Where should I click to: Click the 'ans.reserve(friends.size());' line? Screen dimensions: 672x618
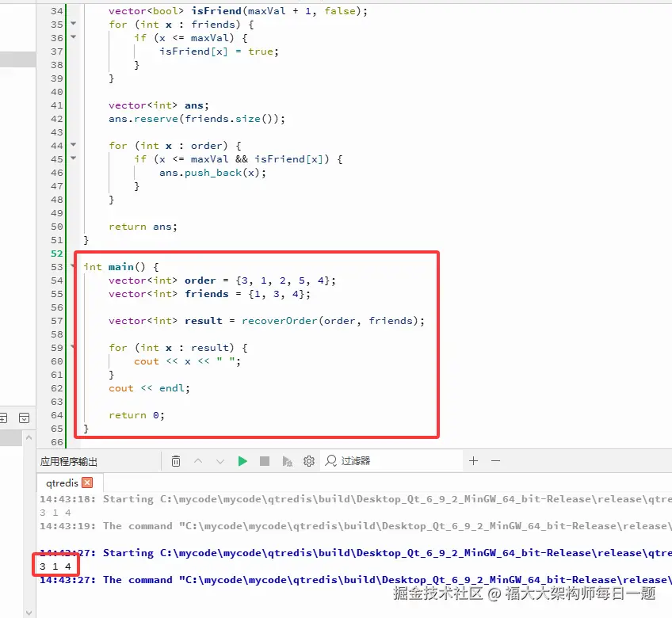tap(197, 119)
